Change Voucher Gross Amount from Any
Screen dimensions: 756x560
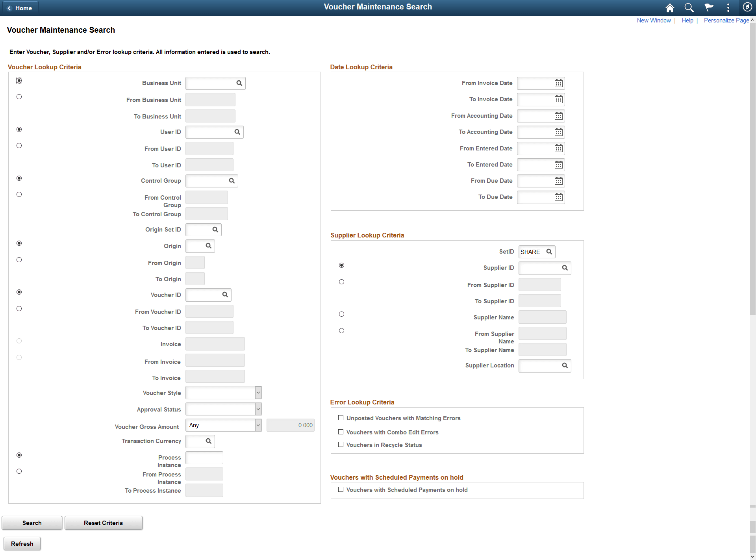[258, 425]
